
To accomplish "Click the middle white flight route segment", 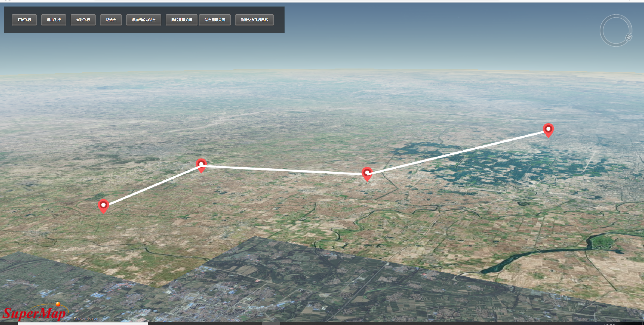I will pyautogui.click(x=284, y=170).
